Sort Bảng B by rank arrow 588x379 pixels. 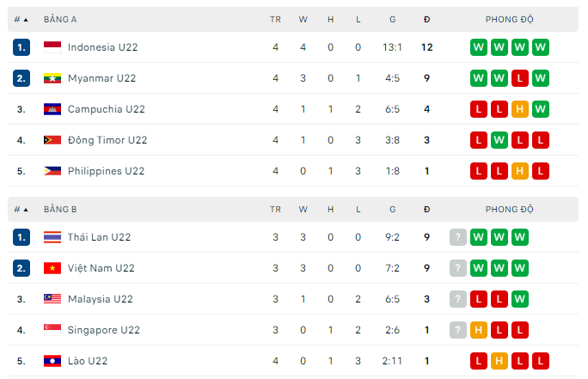coord(25,209)
